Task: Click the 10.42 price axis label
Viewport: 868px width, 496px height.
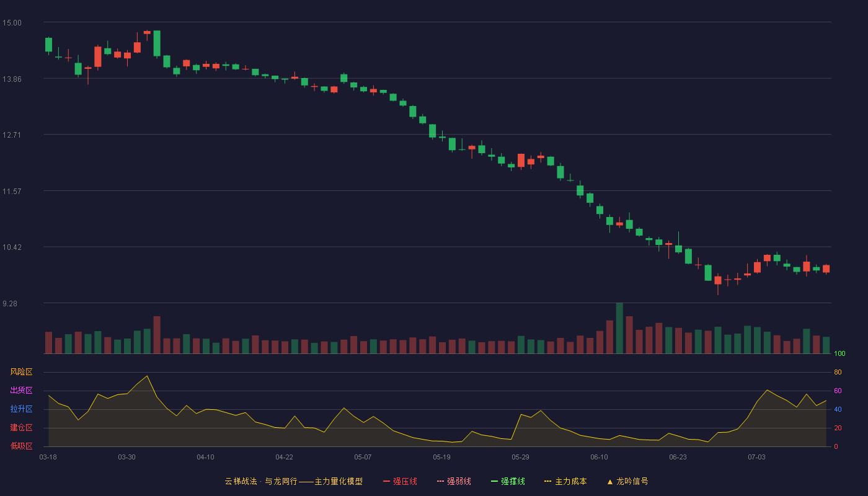Action: (12, 247)
